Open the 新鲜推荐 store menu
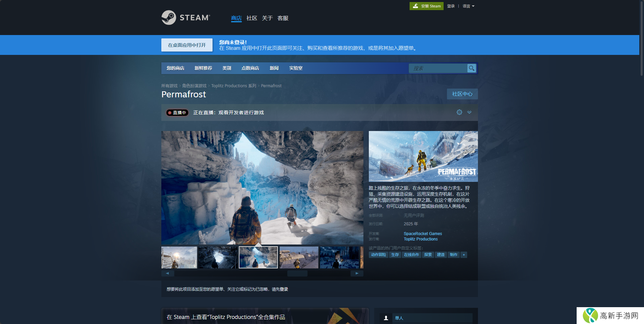This screenshot has width=644, height=324. click(x=203, y=68)
